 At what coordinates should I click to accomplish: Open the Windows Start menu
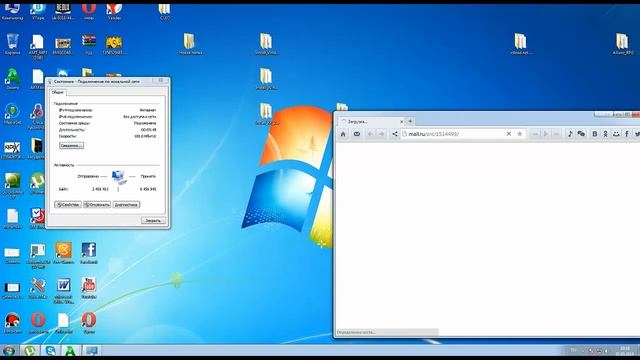click(x=9, y=351)
